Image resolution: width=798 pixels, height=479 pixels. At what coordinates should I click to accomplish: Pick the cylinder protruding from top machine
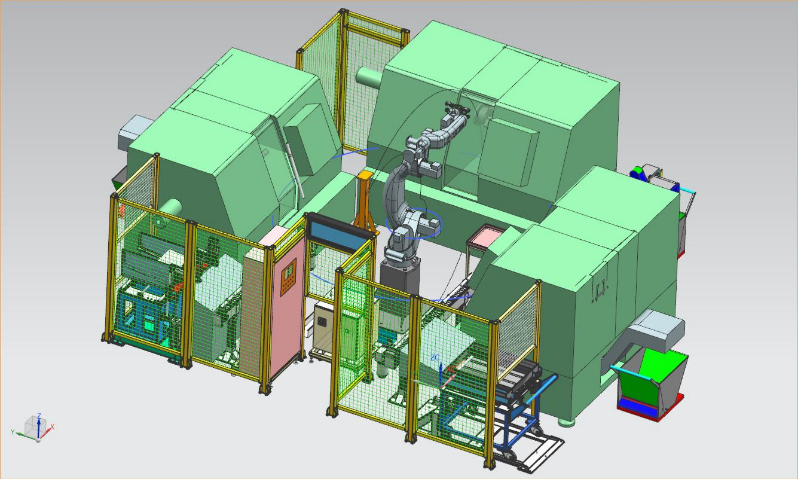(368, 80)
